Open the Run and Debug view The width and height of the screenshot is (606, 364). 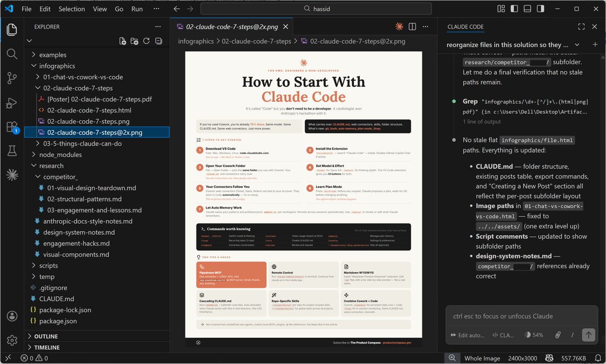point(12,102)
